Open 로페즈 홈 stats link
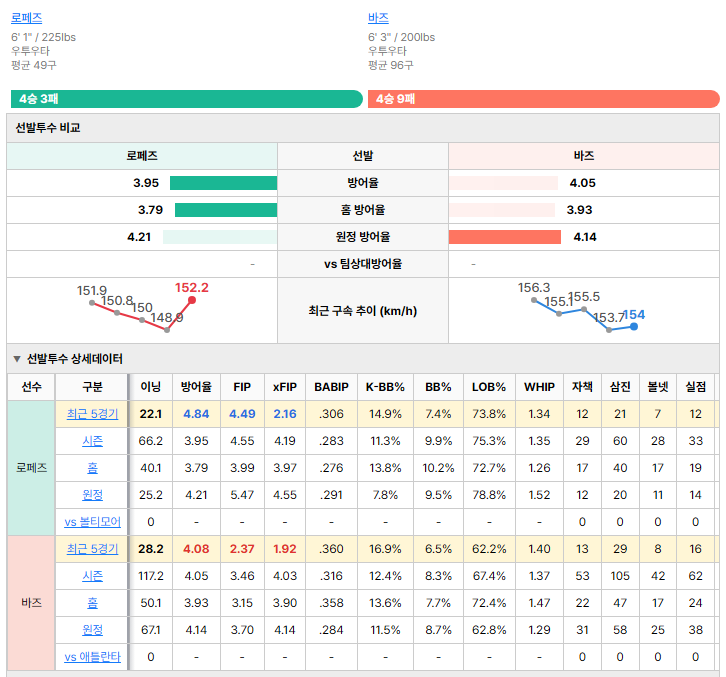726x677 pixels. [x=92, y=468]
